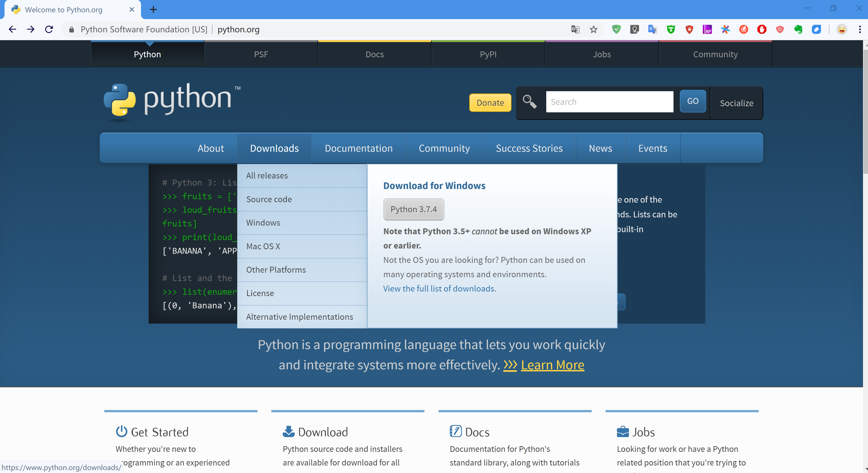
Task: Expand the Other Platforms section
Action: pyautogui.click(x=276, y=269)
